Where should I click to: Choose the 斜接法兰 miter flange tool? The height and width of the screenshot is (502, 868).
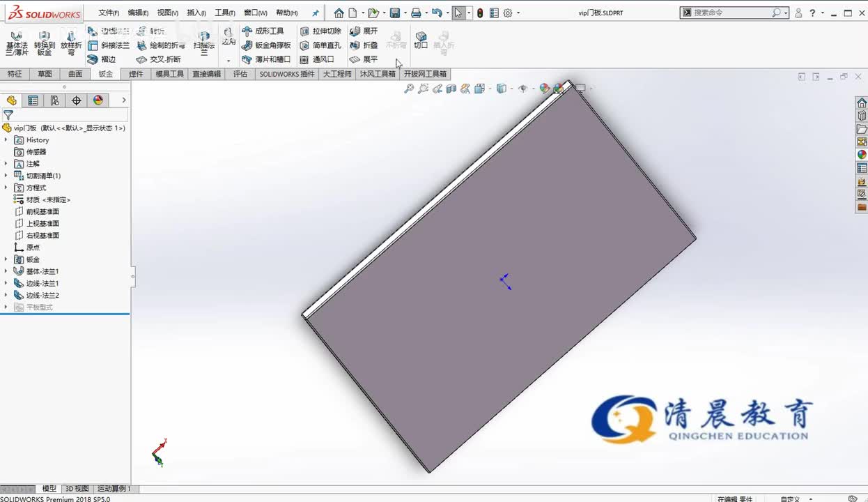click(x=109, y=45)
